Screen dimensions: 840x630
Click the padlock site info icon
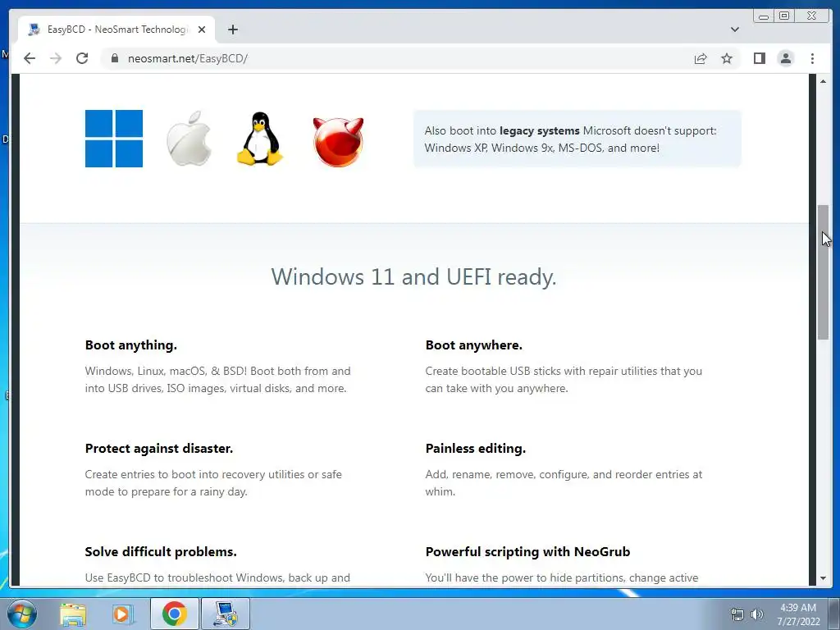tap(114, 58)
